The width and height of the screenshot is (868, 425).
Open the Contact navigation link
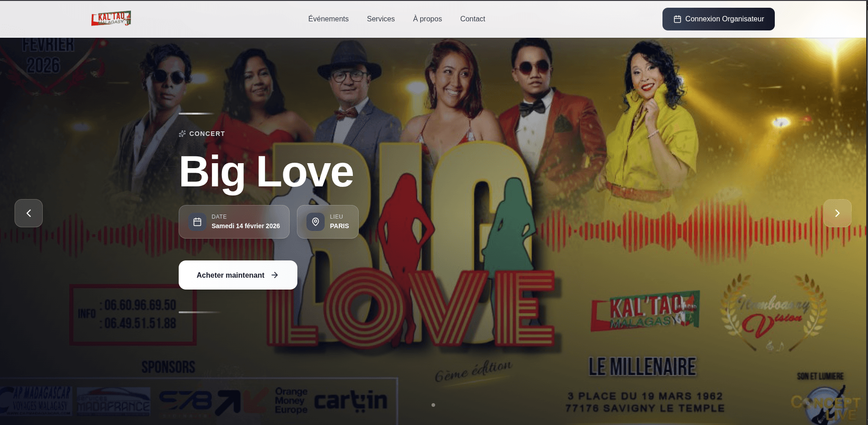tap(472, 19)
